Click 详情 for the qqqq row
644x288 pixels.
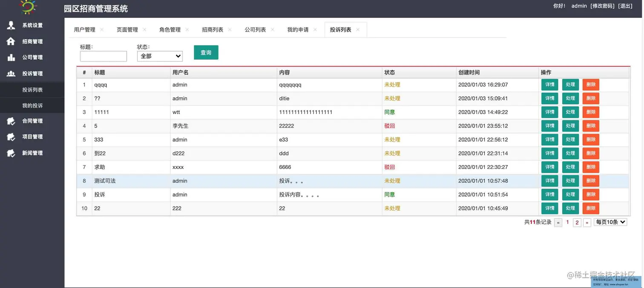[x=550, y=84]
